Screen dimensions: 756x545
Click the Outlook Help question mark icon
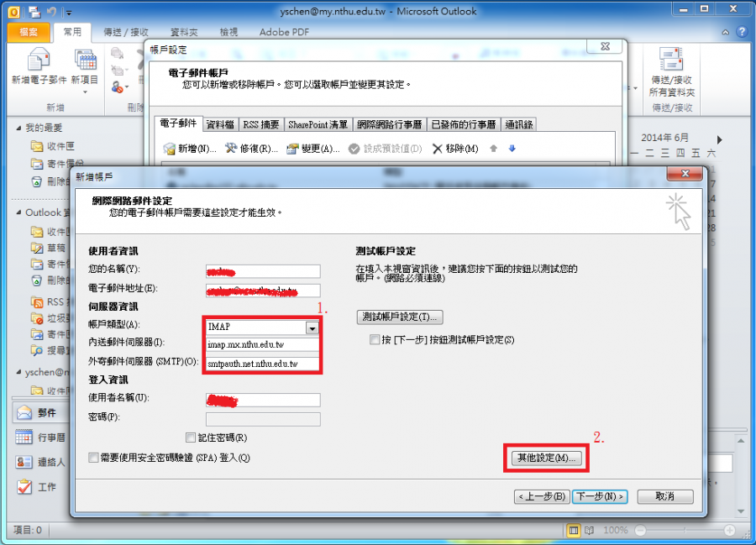pyautogui.click(x=742, y=32)
